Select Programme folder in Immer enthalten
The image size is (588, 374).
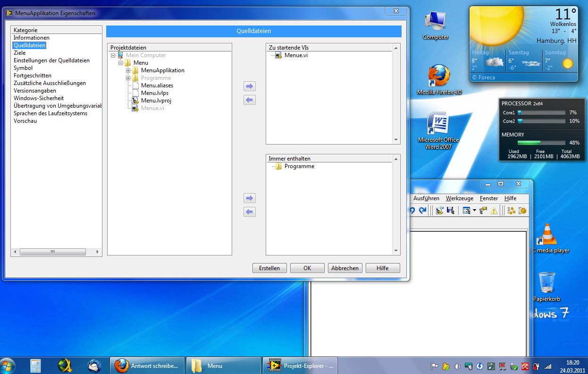(x=299, y=166)
